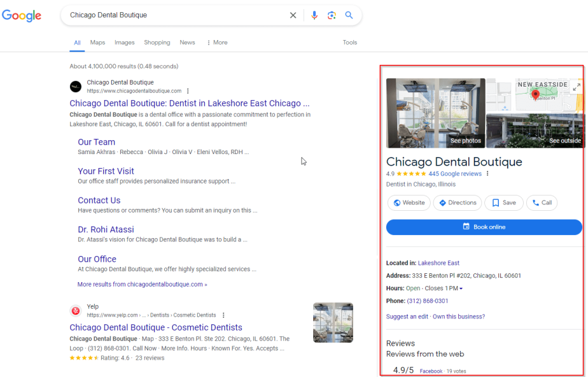
Task: Open Dentist in Lakeshore East Chicago result
Action: pyautogui.click(x=190, y=103)
